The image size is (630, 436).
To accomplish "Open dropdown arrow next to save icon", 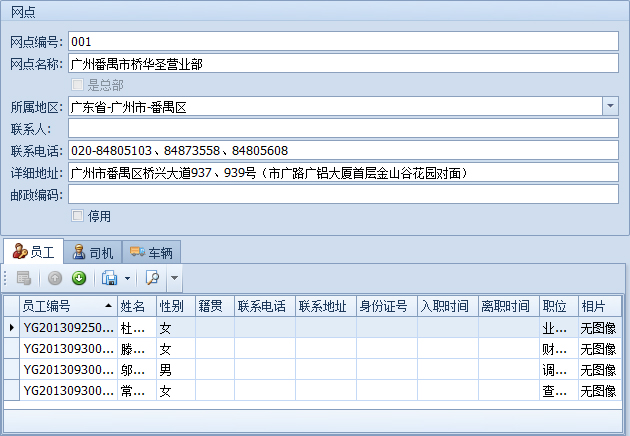I will 127,278.
